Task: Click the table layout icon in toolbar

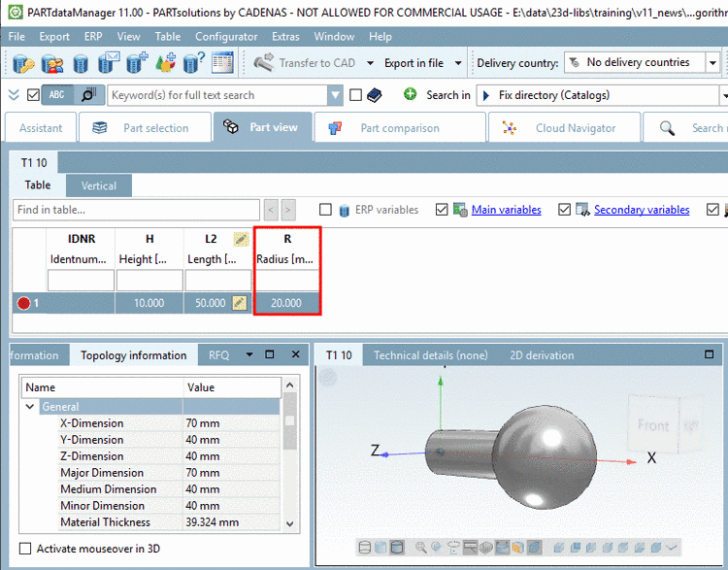Action: click(x=222, y=63)
